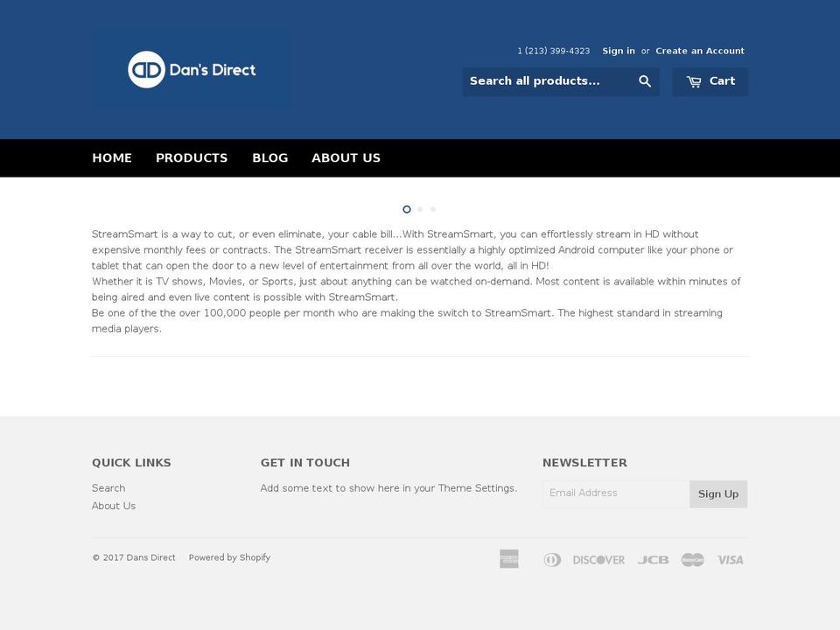Click the Visa payment icon
Image resolution: width=840 pixels, height=630 pixels.
[730, 560]
